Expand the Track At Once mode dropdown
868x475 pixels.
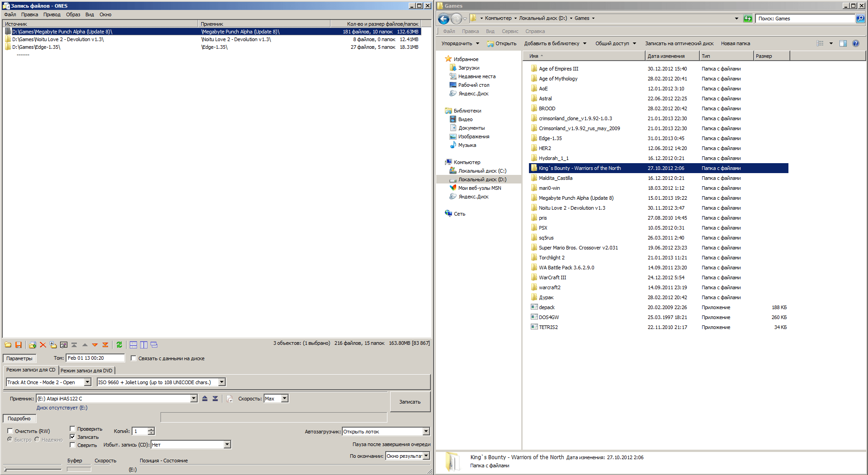tap(88, 382)
